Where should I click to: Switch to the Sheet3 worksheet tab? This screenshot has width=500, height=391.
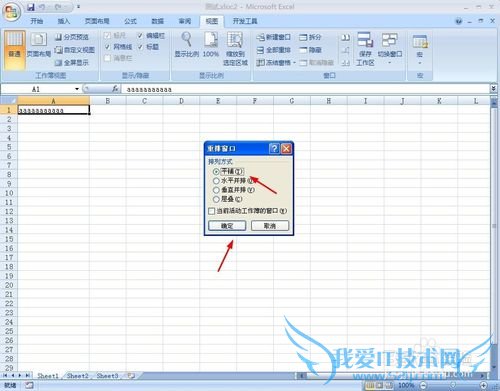tap(107, 376)
